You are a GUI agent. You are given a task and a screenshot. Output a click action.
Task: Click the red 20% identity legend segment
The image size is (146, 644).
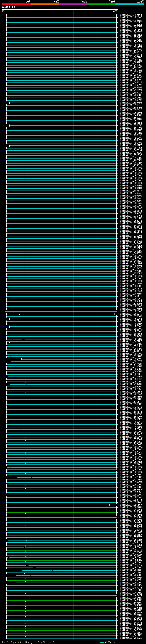point(16,4)
